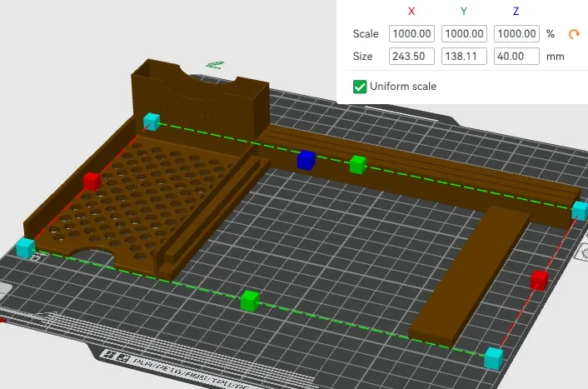Click the Scale X percentage field
The width and height of the screenshot is (588, 389).
pos(411,34)
